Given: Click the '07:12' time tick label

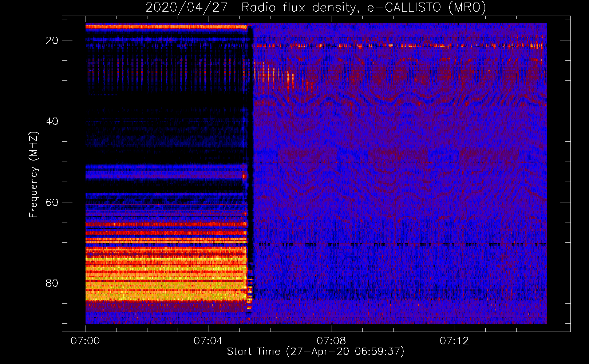Looking at the screenshot, I should pos(454,341).
